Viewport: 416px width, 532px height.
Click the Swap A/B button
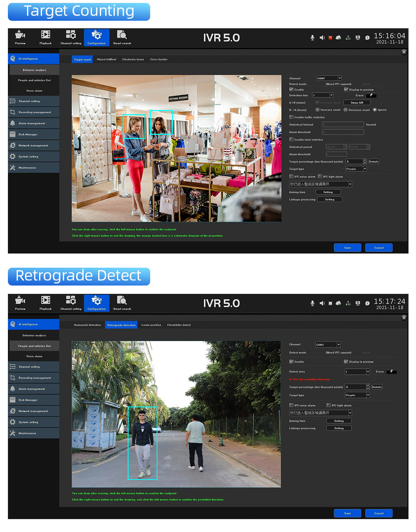pyautogui.click(x=357, y=102)
